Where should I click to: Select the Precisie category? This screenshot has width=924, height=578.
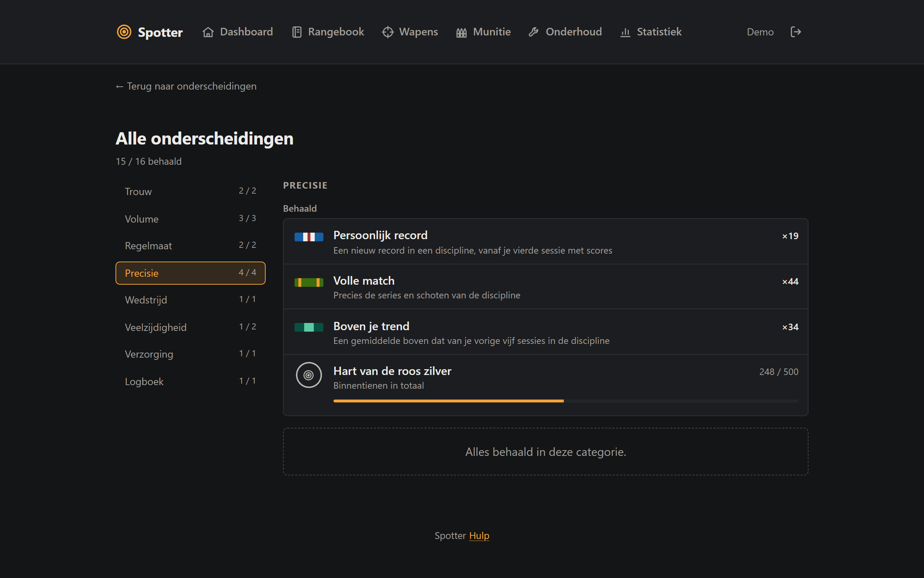tap(191, 273)
